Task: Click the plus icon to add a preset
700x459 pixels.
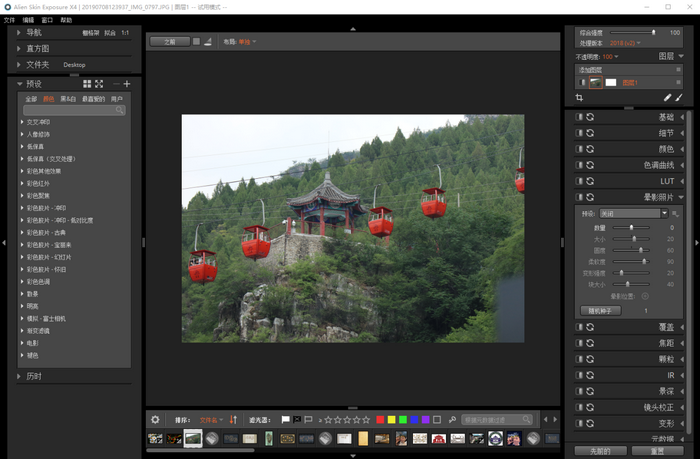Action: 127,84
